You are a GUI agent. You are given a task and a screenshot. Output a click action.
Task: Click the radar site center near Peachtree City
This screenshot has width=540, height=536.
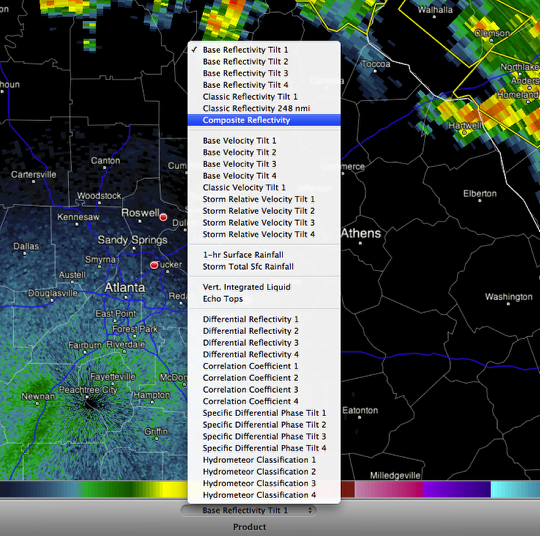90,404
